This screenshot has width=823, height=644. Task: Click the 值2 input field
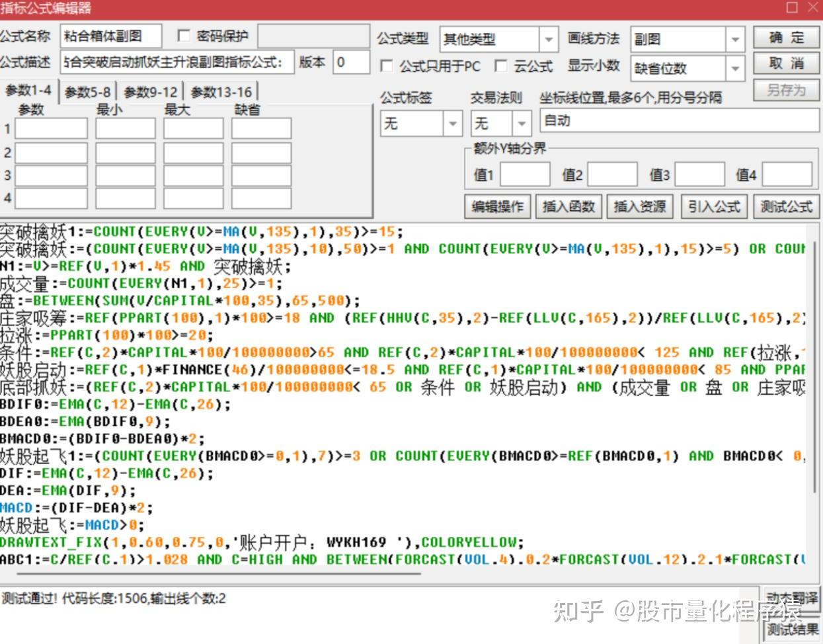pyautogui.click(x=612, y=175)
